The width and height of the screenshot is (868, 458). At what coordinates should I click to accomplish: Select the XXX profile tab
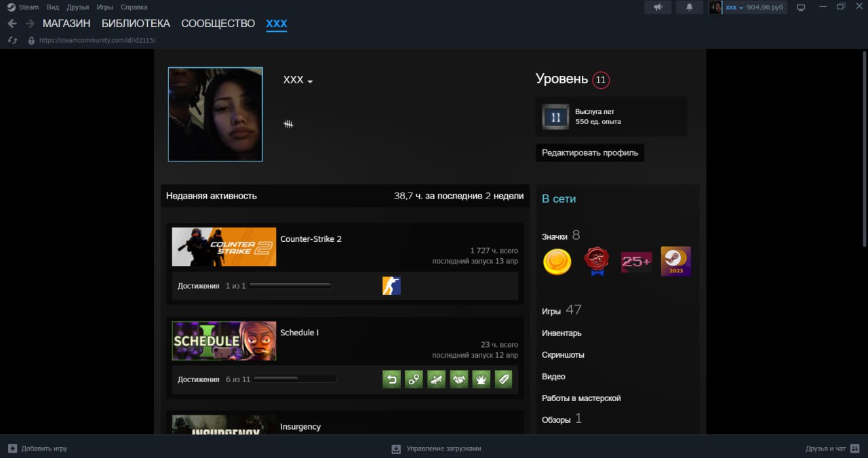277,24
